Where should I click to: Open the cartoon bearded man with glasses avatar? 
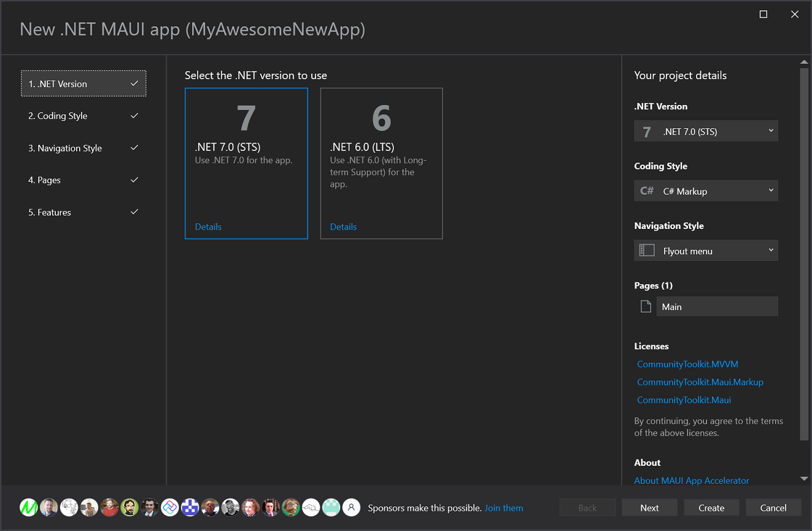[130, 507]
